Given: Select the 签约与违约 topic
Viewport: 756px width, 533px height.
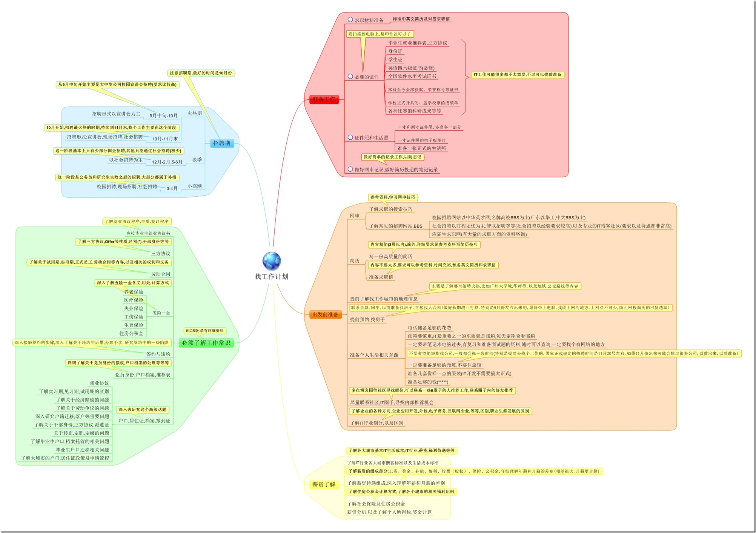Looking at the screenshot, I should tap(158, 354).
